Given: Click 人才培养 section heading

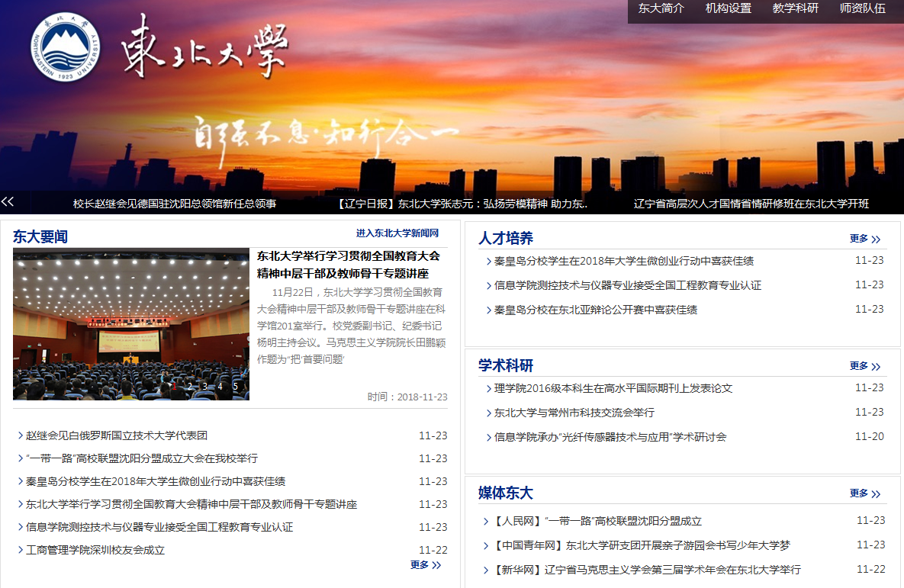Looking at the screenshot, I should click(x=506, y=238).
